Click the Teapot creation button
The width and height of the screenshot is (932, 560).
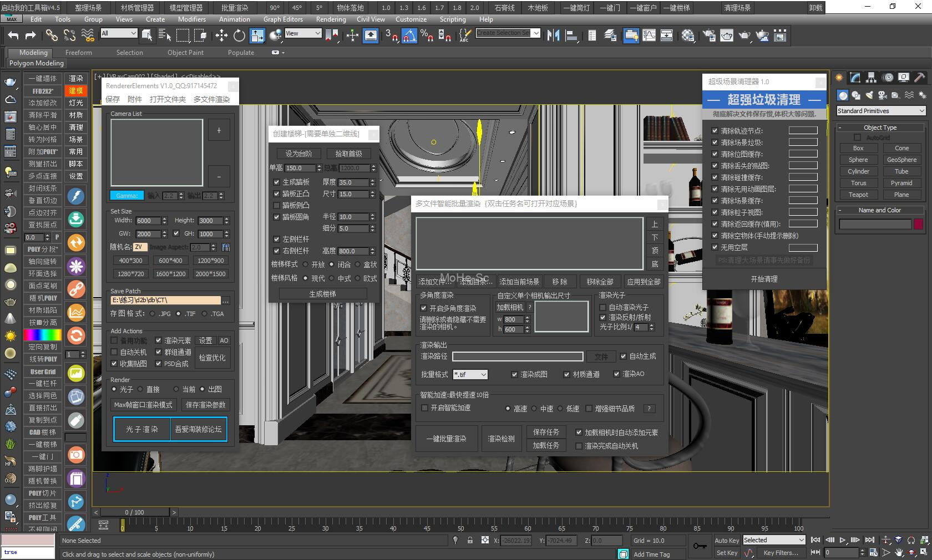tap(858, 195)
